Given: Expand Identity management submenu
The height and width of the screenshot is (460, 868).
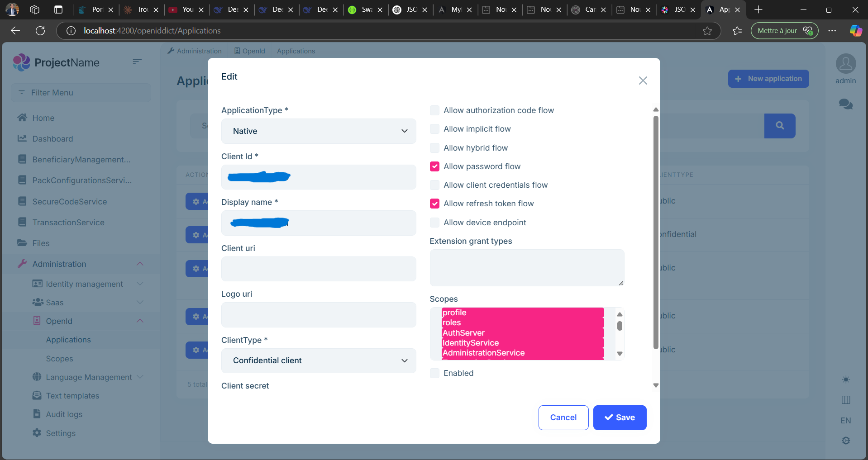Looking at the screenshot, I should pos(84,284).
